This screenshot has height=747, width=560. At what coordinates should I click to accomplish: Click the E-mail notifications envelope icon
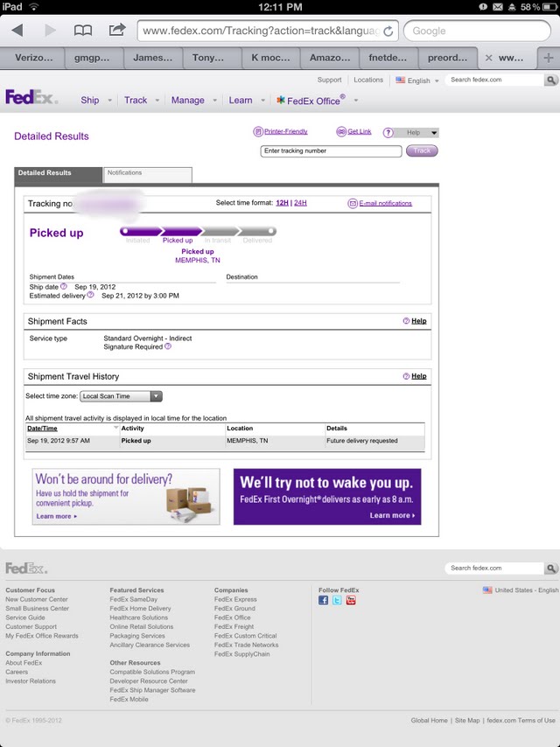coord(353,204)
